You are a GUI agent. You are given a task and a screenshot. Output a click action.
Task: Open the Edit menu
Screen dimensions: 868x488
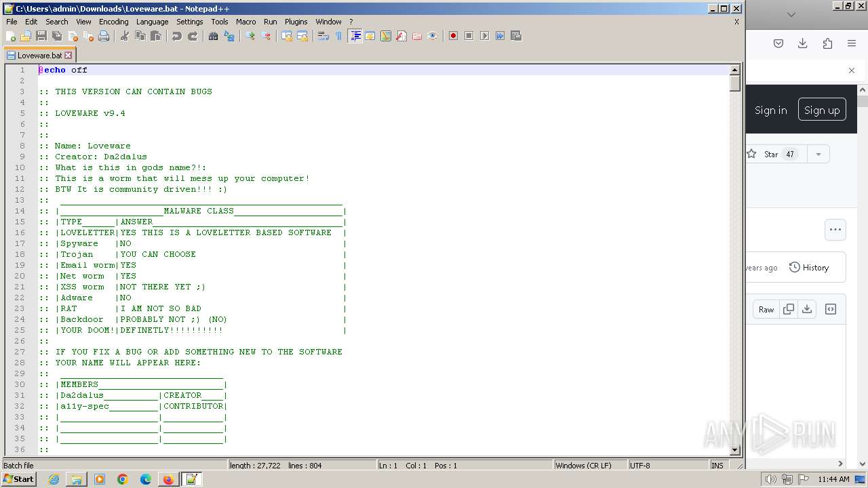(x=31, y=22)
